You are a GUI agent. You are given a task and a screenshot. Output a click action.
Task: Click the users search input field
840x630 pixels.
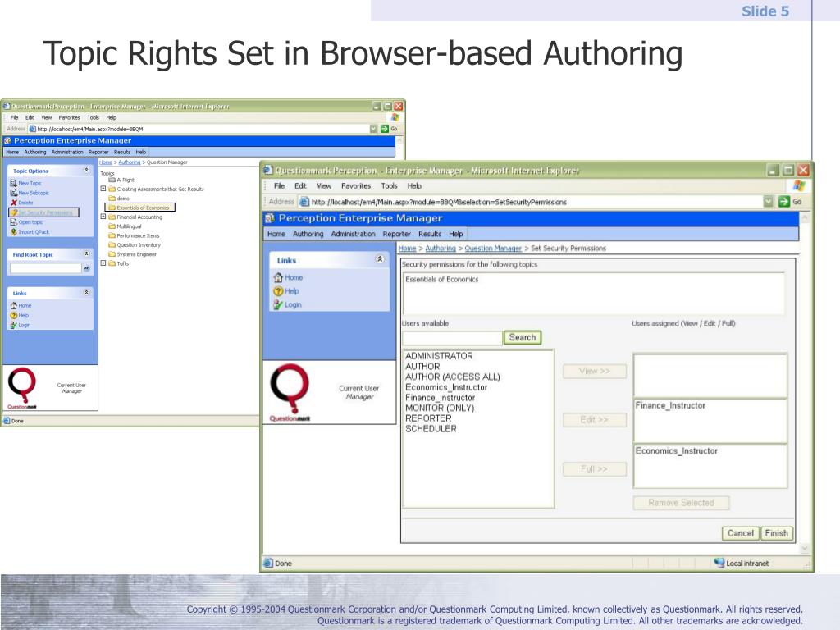(x=452, y=337)
